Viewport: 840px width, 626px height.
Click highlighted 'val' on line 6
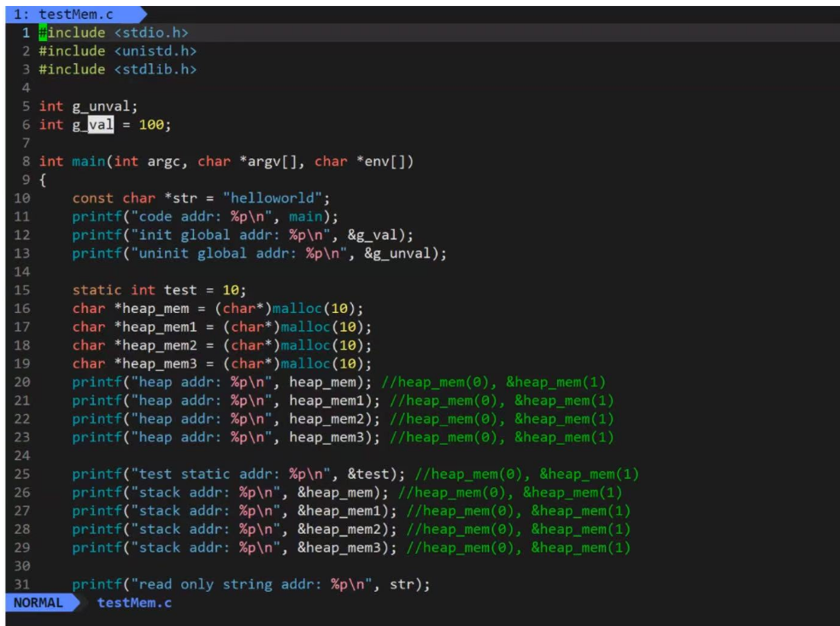pyautogui.click(x=101, y=125)
